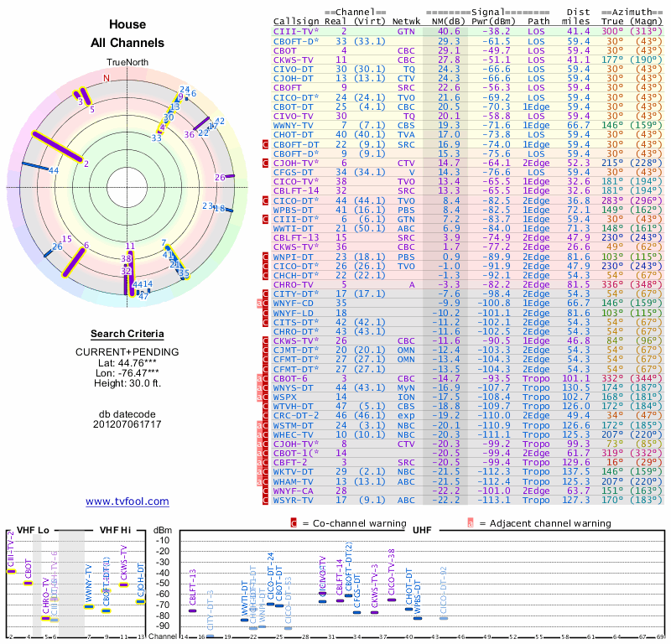Click the CIII-TV* callsign in the table
The image size is (671, 644).
(297, 31)
